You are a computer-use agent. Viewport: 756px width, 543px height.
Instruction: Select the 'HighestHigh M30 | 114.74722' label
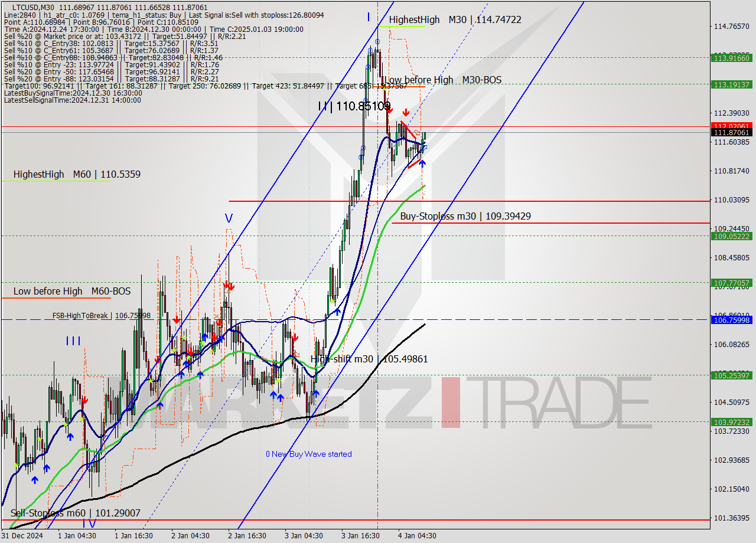tap(455, 19)
